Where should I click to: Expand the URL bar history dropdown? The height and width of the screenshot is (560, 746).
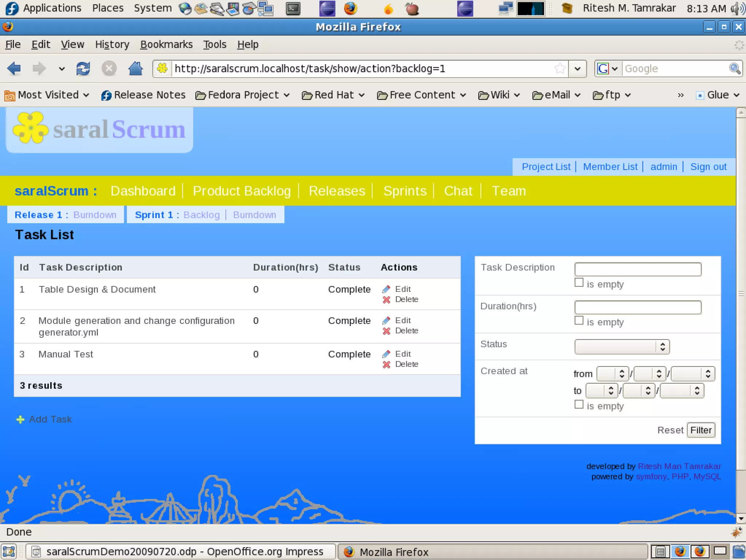point(577,68)
